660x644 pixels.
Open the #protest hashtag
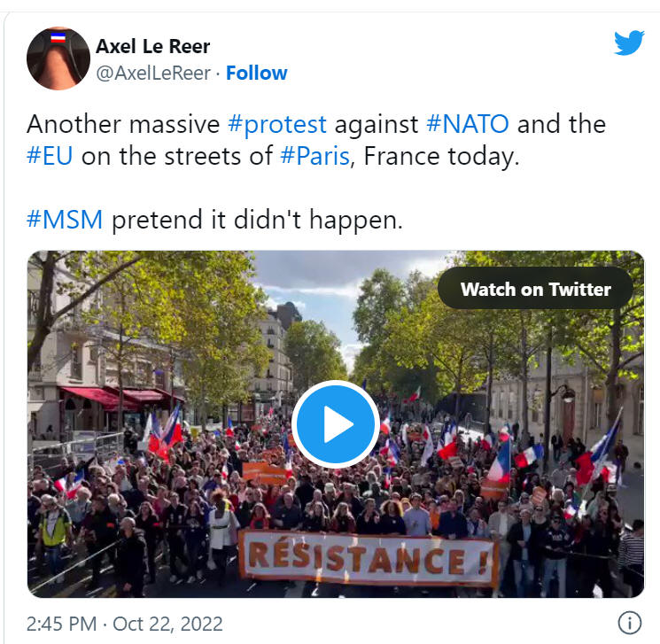277,124
